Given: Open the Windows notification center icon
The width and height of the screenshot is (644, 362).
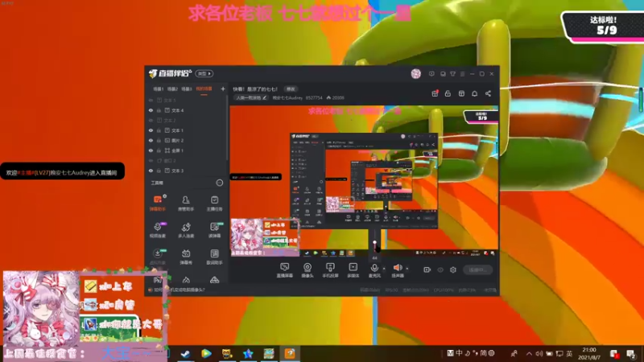Looking at the screenshot, I should (630, 353).
